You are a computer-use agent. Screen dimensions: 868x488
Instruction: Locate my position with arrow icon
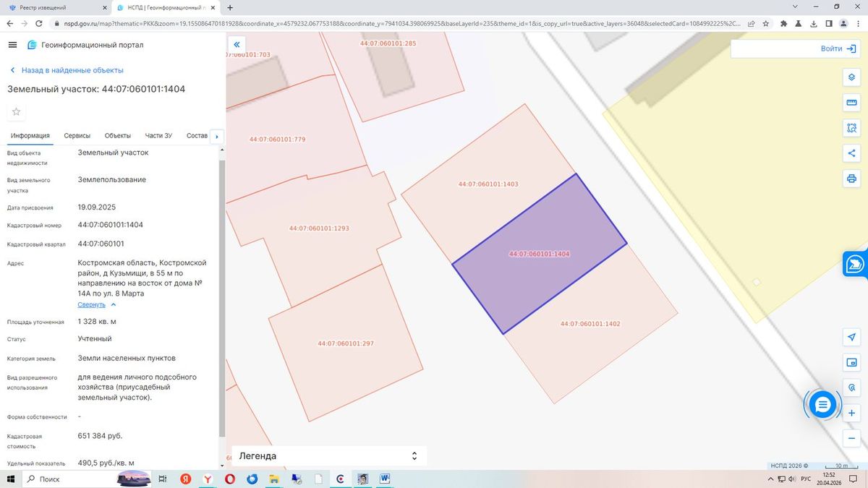pos(851,337)
